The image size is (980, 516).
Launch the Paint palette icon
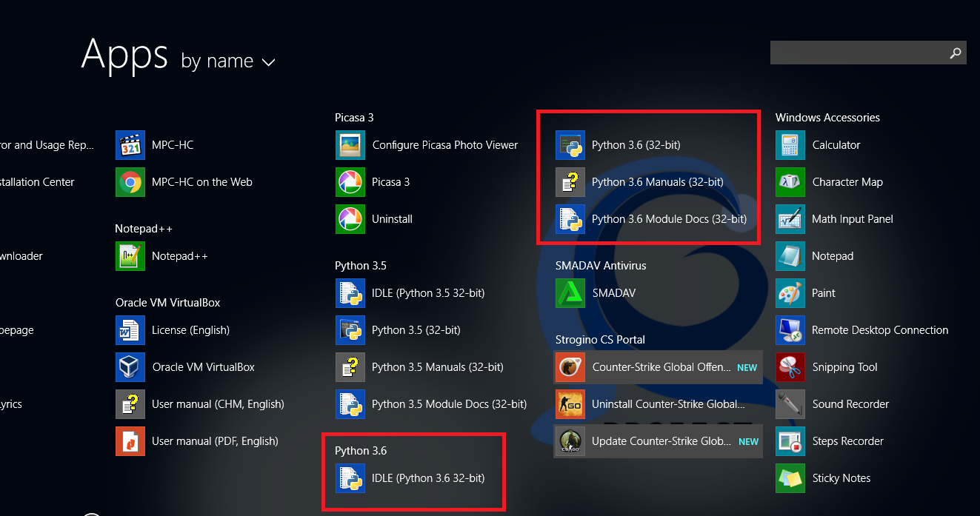click(x=790, y=293)
